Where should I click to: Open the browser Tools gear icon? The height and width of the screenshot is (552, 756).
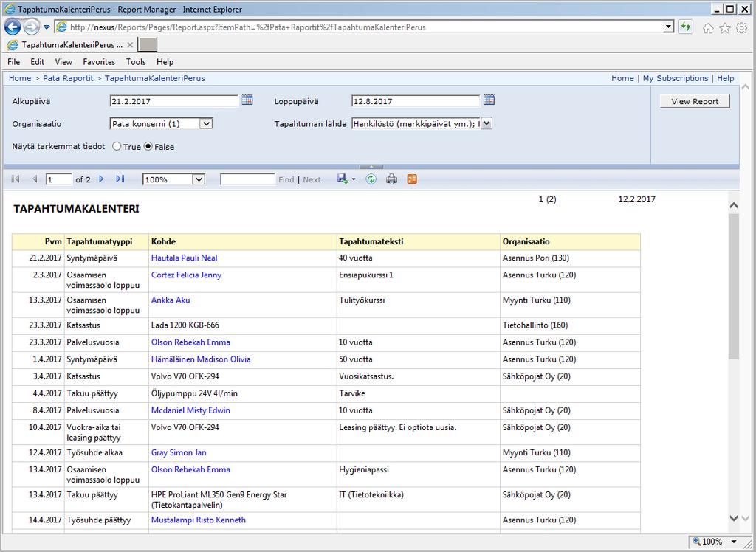(x=741, y=28)
